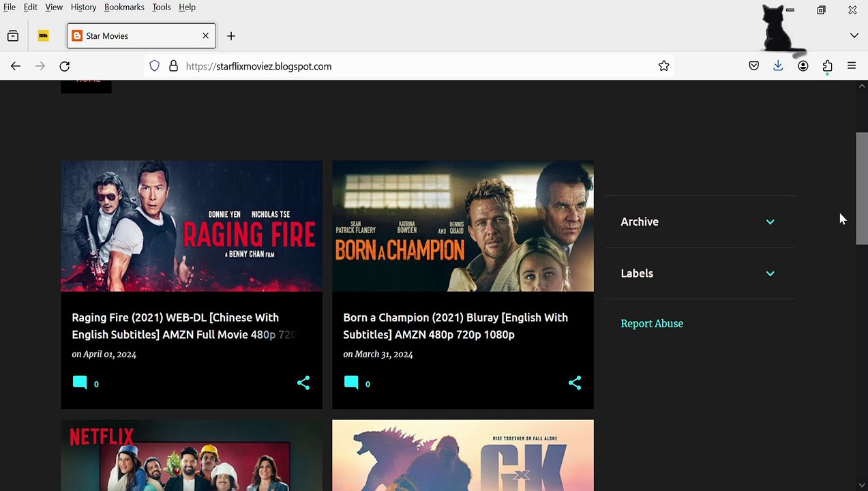This screenshot has width=868, height=491.
Task: Open the Netflix show poster thumbnail
Action: [x=192, y=456]
